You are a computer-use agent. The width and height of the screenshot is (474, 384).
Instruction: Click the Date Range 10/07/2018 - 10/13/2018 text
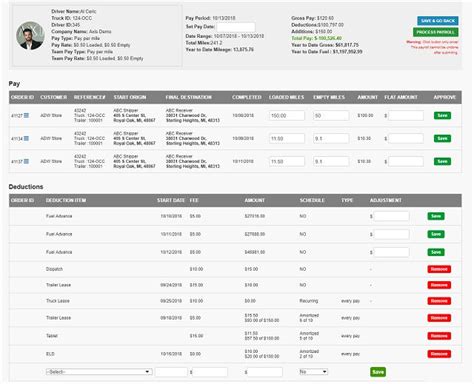(225, 36)
